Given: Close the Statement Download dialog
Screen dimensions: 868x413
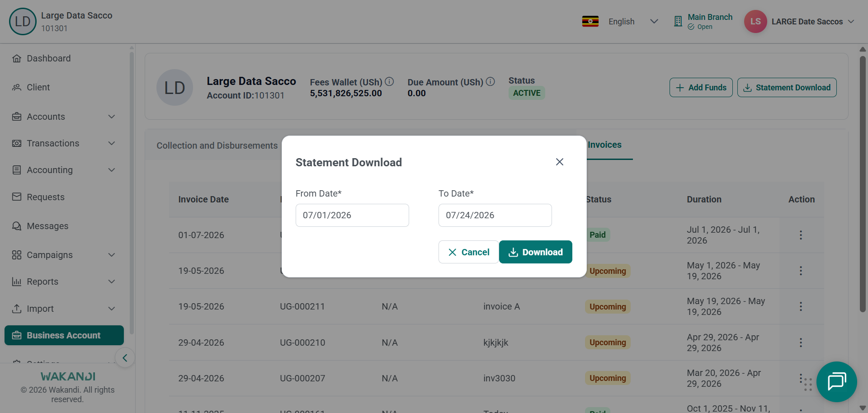Looking at the screenshot, I should click(x=560, y=162).
